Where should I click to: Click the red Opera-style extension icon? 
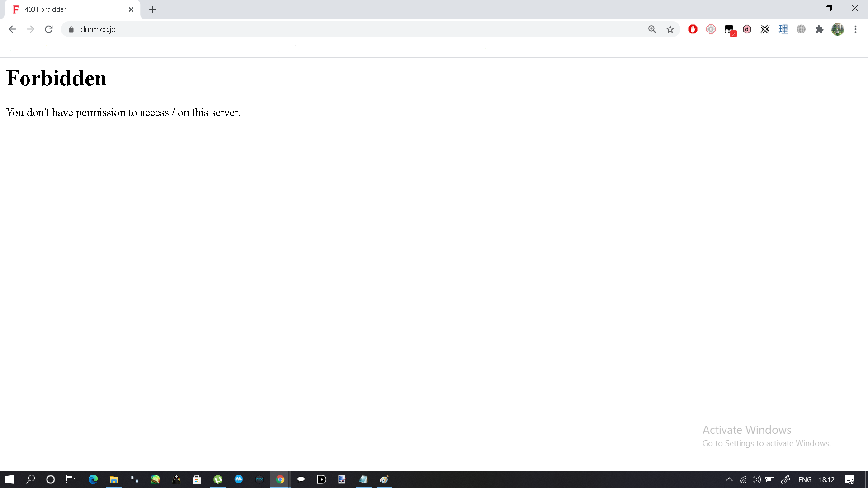[693, 29]
